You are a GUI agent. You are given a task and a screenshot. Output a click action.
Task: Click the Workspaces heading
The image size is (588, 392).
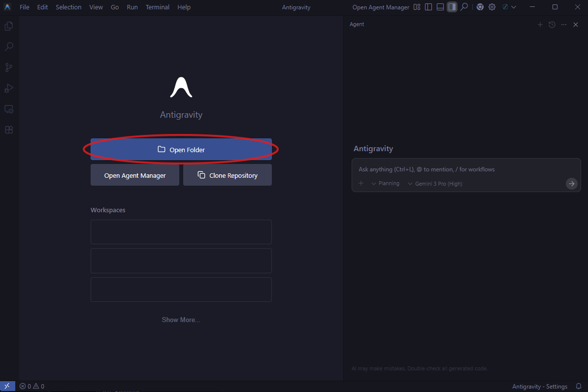pos(108,210)
